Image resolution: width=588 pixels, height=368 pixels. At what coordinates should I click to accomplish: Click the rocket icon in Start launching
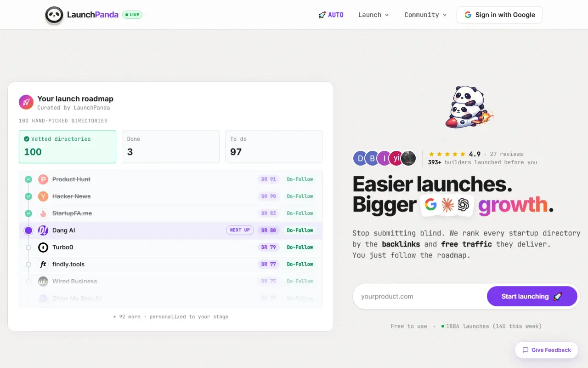pos(558,297)
